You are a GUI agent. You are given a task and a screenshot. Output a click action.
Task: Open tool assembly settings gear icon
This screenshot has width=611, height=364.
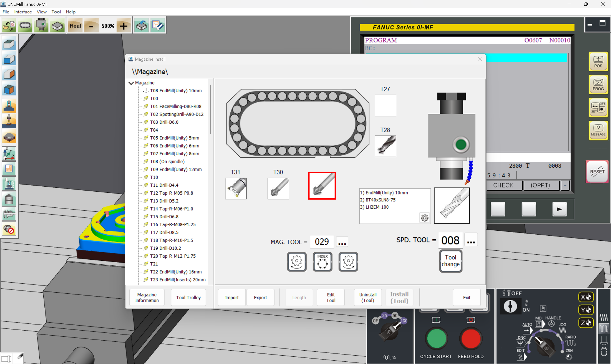(424, 218)
